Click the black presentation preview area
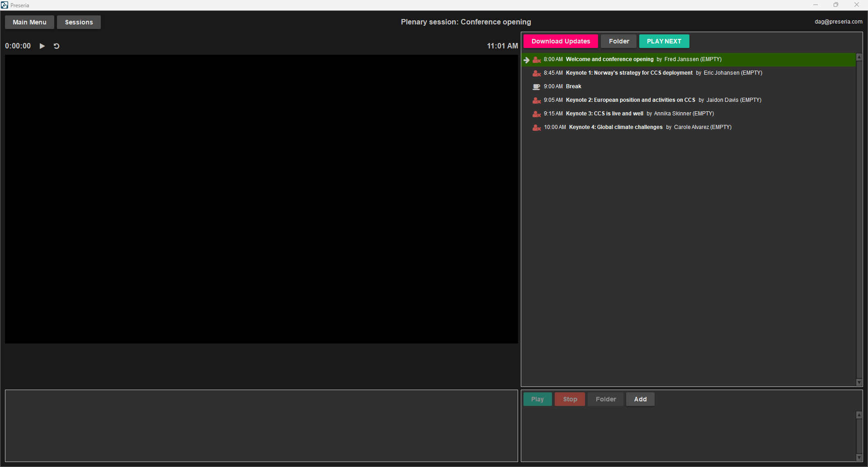This screenshot has width=868, height=467. (x=261, y=199)
